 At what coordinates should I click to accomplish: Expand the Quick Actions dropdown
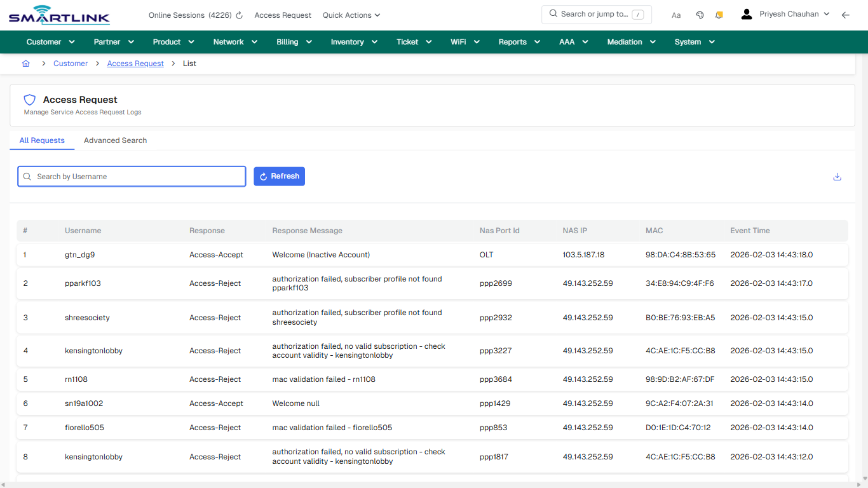click(351, 15)
